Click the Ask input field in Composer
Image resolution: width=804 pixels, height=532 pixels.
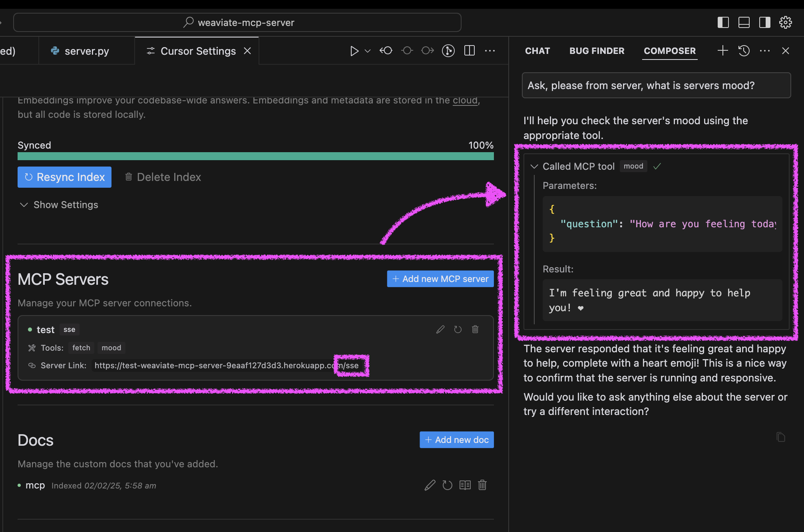pyautogui.click(x=656, y=85)
